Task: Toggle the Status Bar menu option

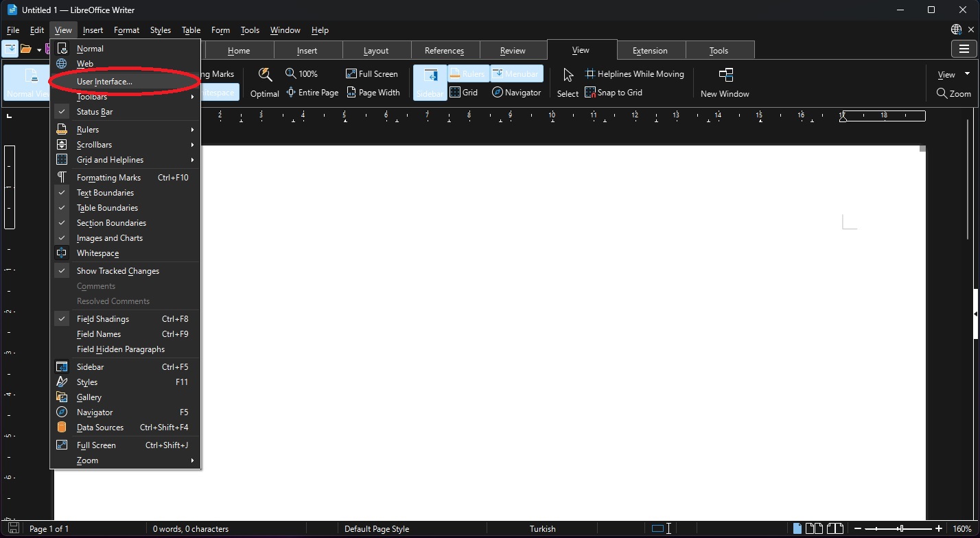Action: [126, 112]
